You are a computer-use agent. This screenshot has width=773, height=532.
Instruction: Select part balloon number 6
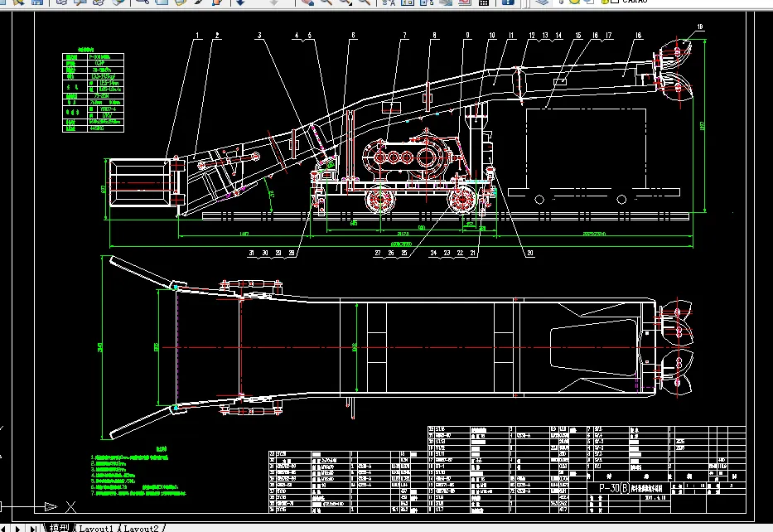pos(353,35)
